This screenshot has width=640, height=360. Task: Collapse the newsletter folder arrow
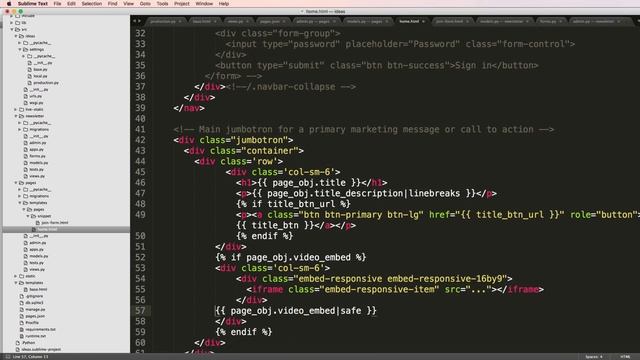16,116
